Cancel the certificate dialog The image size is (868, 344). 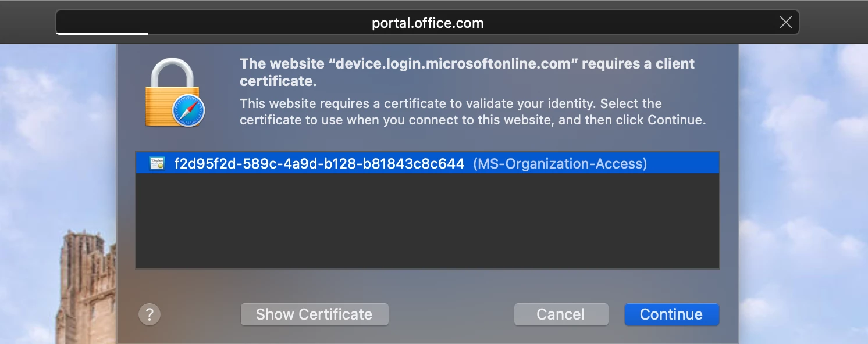coord(561,314)
